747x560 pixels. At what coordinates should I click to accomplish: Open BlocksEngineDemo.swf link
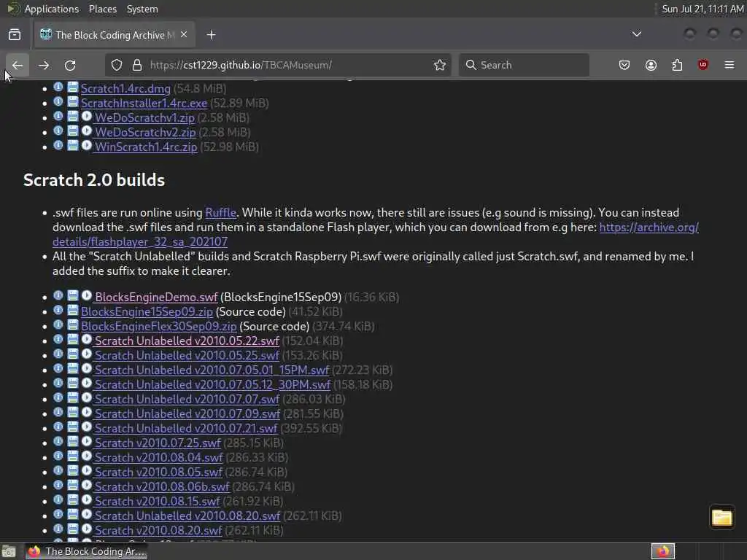pos(156,297)
